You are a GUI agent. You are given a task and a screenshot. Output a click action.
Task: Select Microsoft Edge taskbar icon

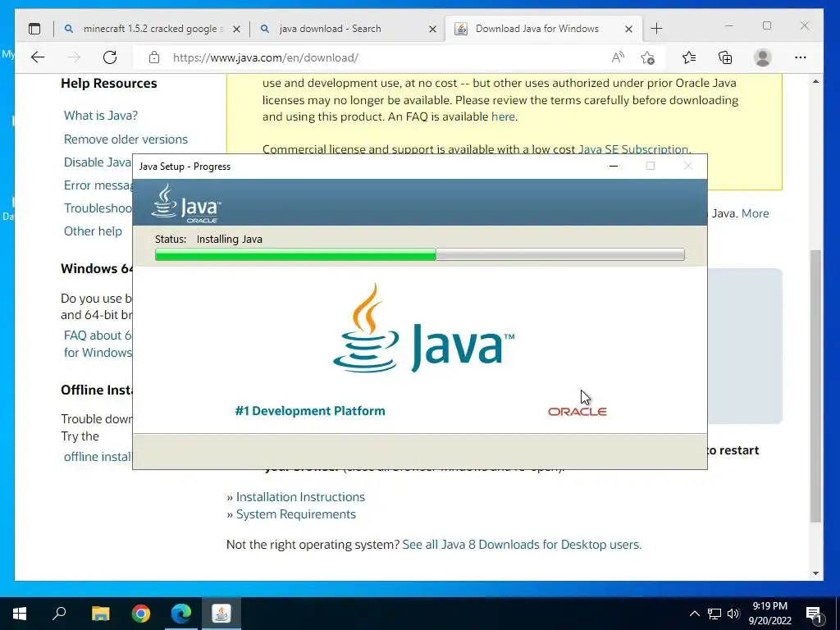[181, 614]
